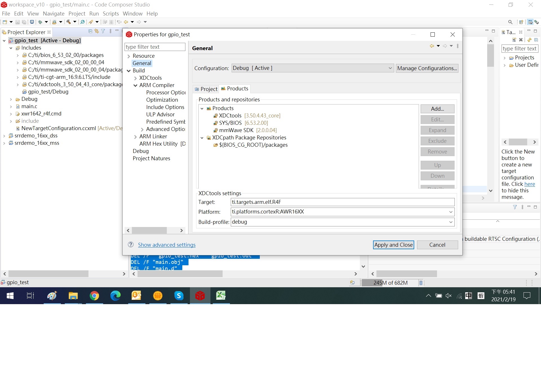The height and width of the screenshot is (392, 541).
Task: Open a terminal with the monitor toolbar icon
Action: [32, 22]
